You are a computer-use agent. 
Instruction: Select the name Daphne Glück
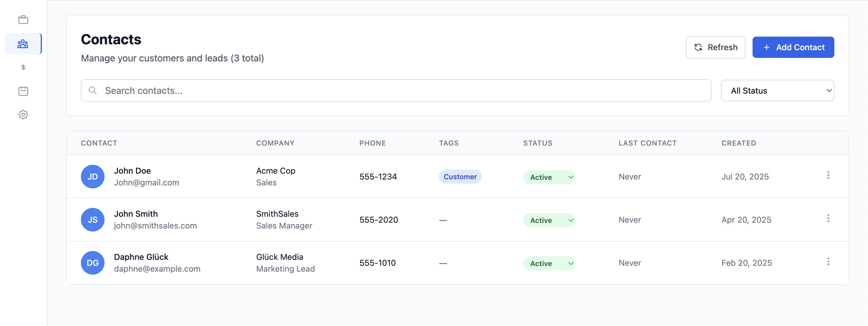141,257
